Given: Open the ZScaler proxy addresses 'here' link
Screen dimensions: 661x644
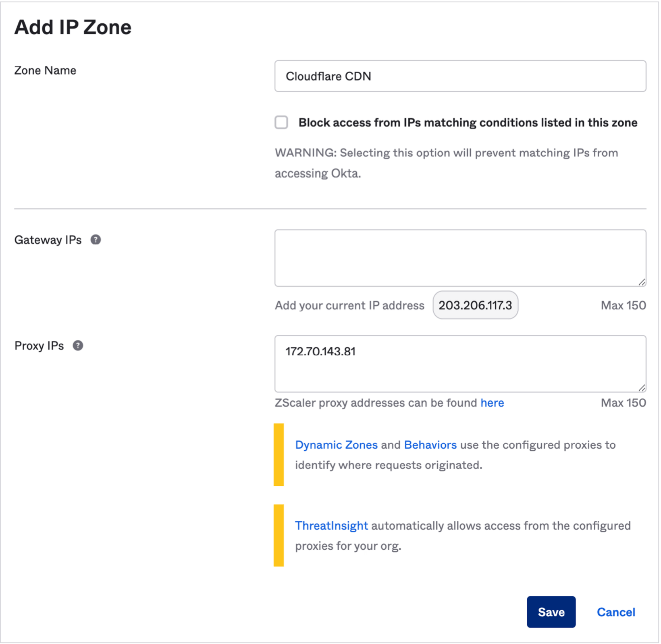Looking at the screenshot, I should [x=492, y=403].
